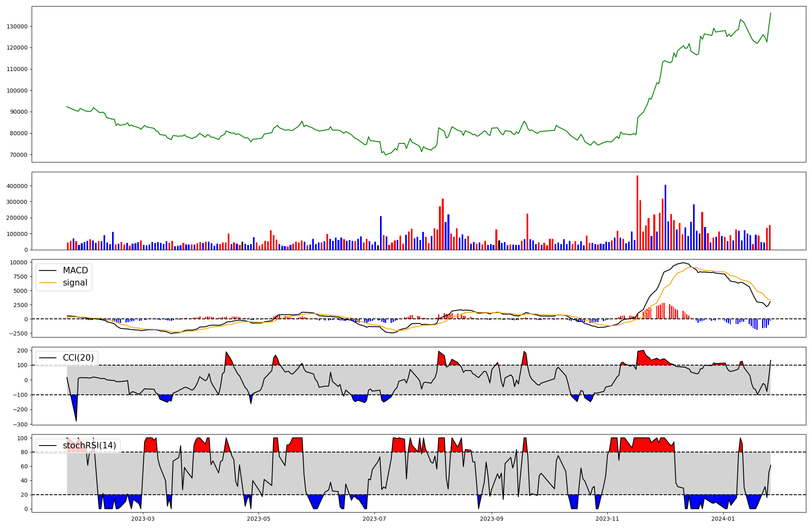This screenshot has height=528, width=812.
Task: Click the MACD legend label
Action: 75,270
